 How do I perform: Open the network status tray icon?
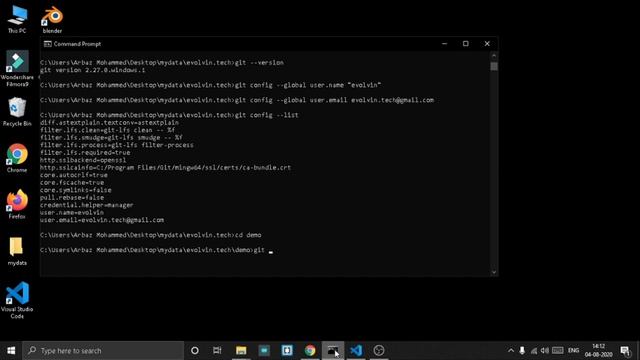533,351
